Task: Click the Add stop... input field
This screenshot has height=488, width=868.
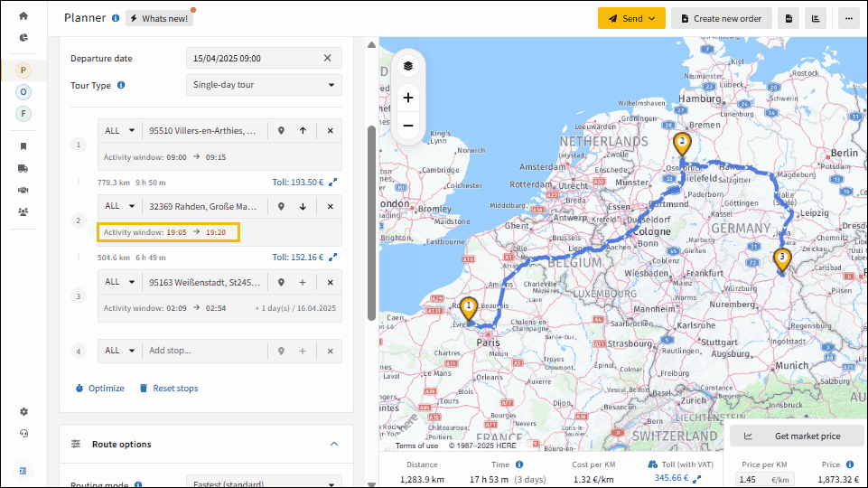Action: [205, 351]
